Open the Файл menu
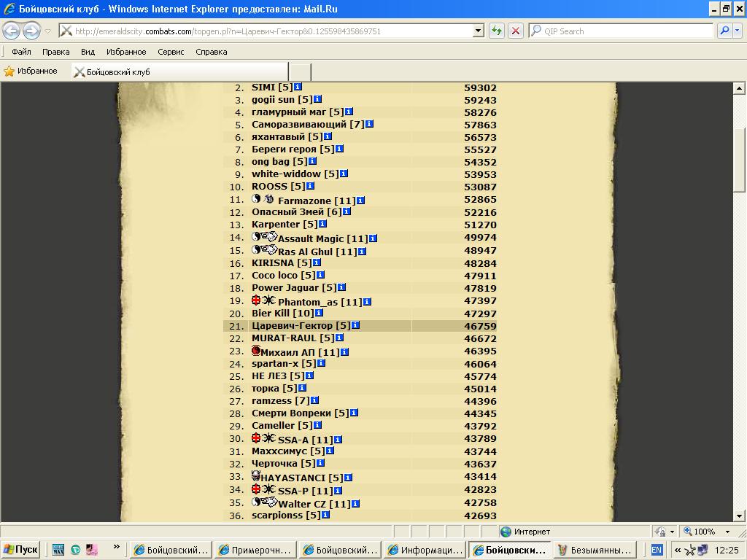The height and width of the screenshot is (560, 747). coord(21,52)
